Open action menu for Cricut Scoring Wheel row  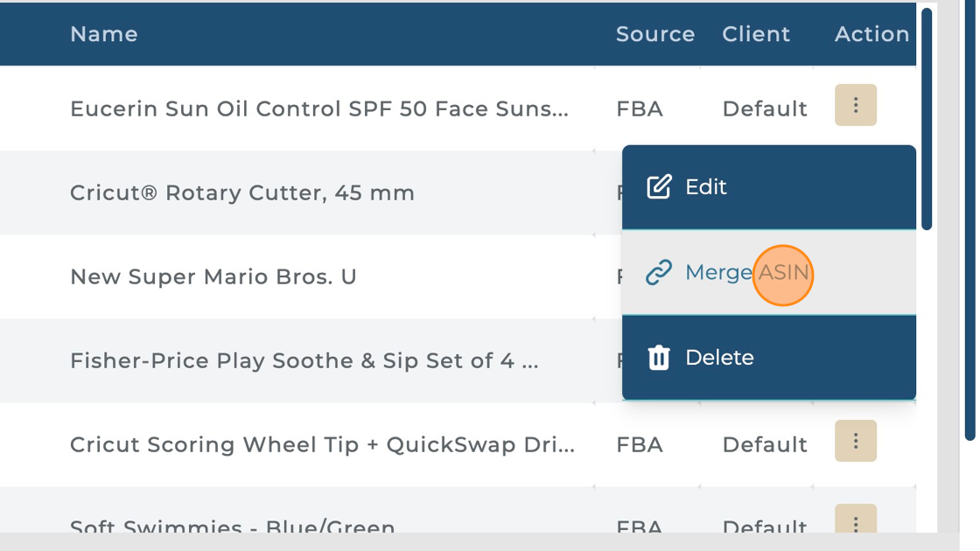pos(855,442)
